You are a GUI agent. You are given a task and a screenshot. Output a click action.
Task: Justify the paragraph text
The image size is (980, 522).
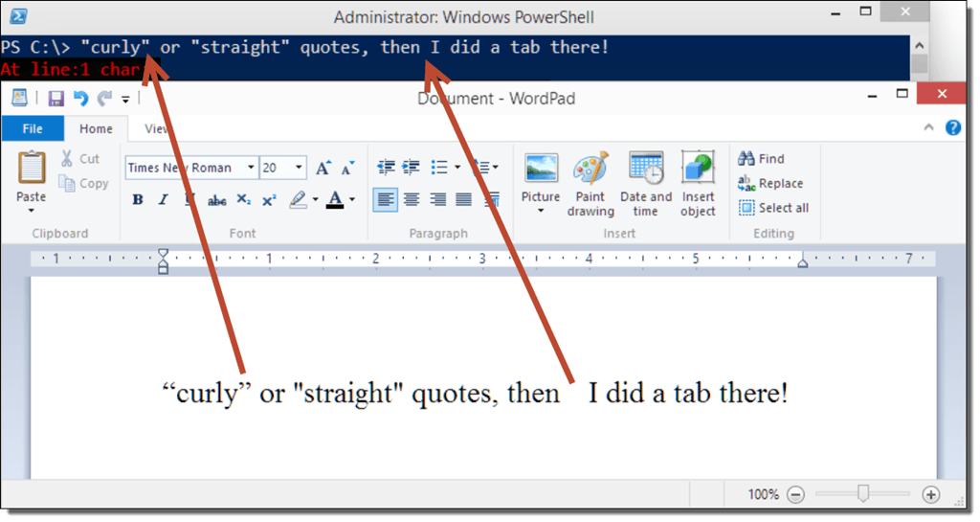pyautogui.click(x=464, y=199)
